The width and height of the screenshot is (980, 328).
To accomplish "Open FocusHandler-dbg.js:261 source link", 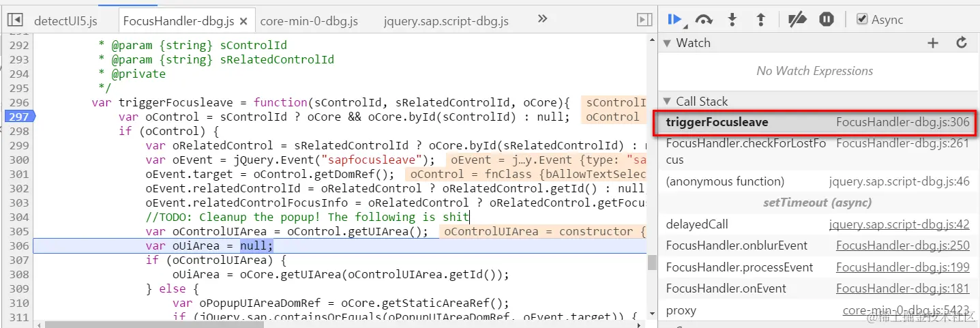I will click(903, 143).
